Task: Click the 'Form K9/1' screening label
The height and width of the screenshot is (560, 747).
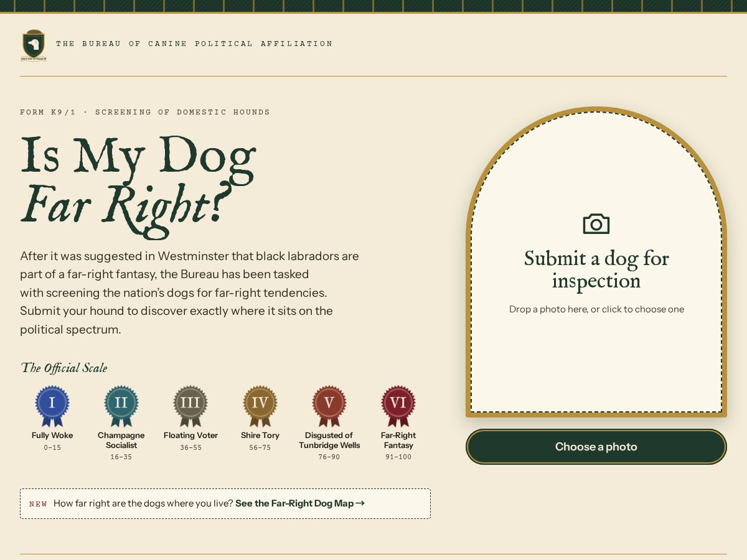Action: coord(145,112)
